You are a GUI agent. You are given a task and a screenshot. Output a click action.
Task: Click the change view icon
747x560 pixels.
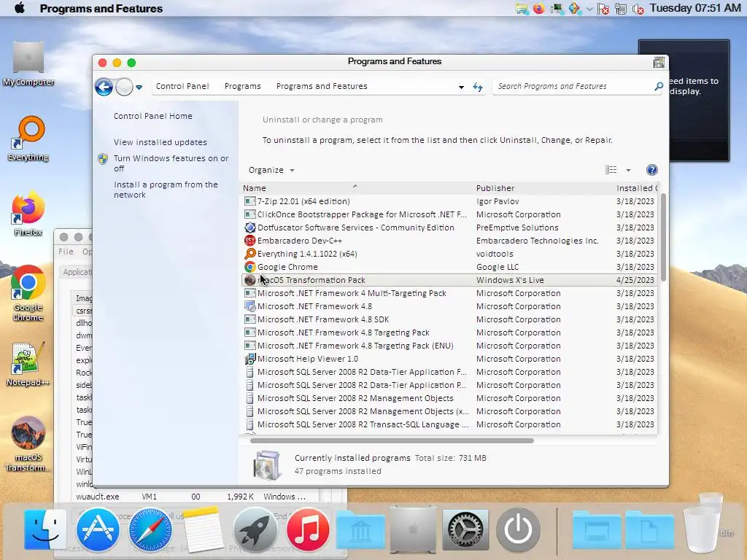[611, 170]
